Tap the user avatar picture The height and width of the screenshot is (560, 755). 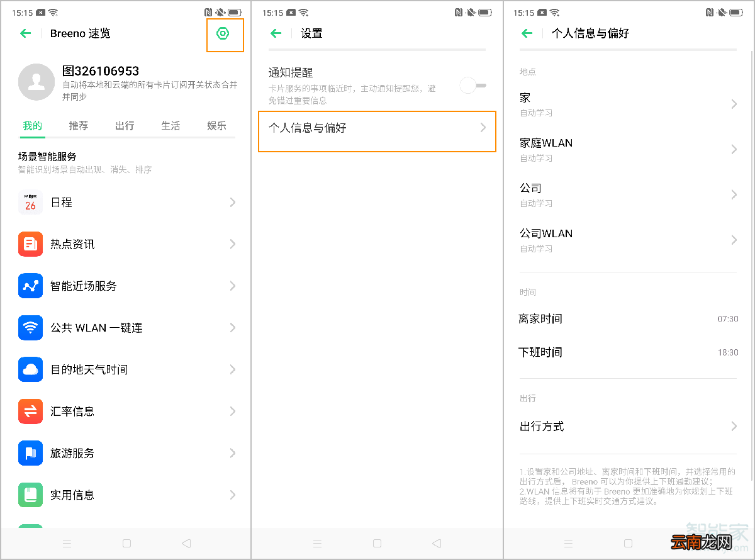[x=36, y=82]
